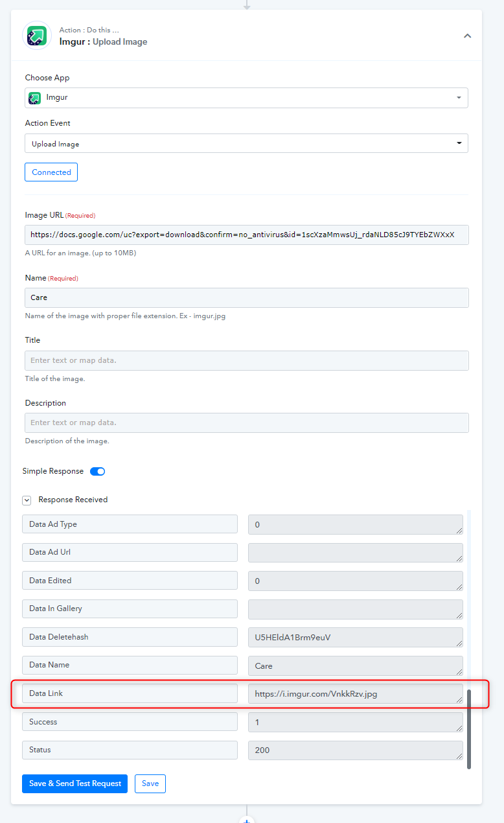
Task: Click the Save button
Action: [150, 783]
